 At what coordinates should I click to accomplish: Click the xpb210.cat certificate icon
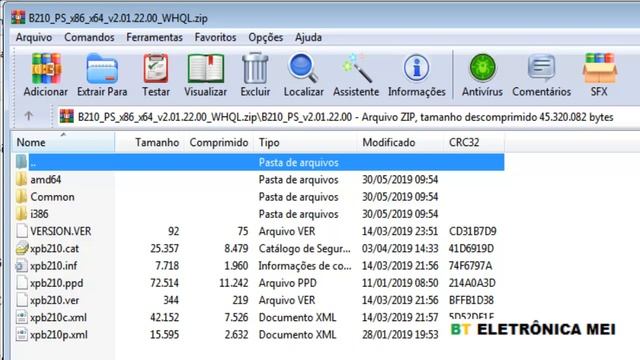tap(22, 248)
